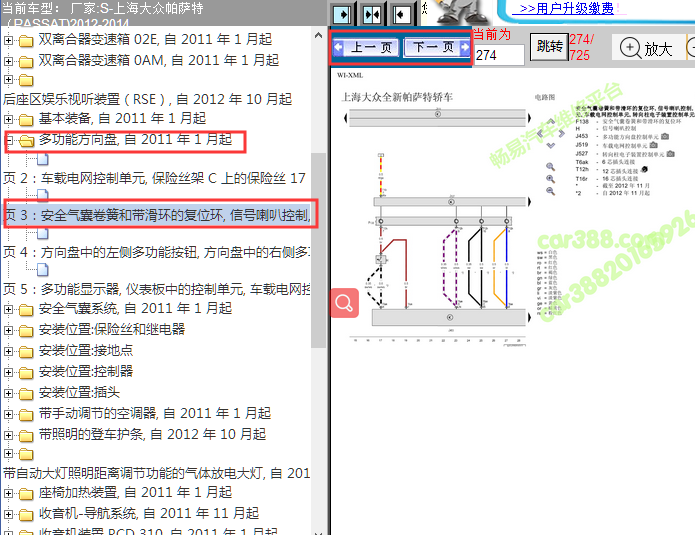Click the tree panel vertical scrollbar thumb
695x535 pixels.
pyautogui.click(x=318, y=250)
